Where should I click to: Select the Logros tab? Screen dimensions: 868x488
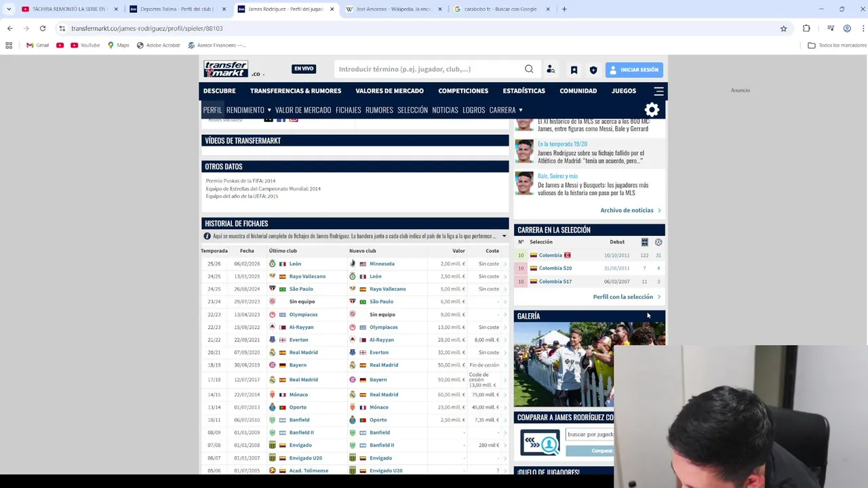473,110
